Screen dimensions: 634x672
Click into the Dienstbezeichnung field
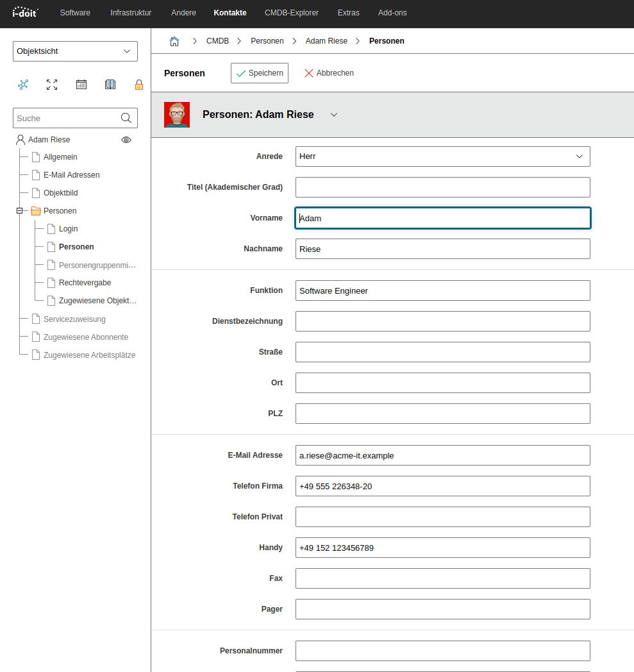pos(442,321)
